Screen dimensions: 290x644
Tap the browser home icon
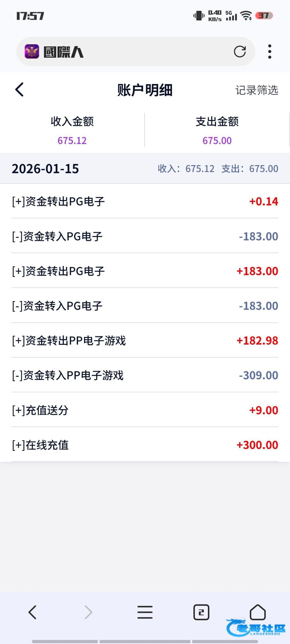tap(258, 612)
